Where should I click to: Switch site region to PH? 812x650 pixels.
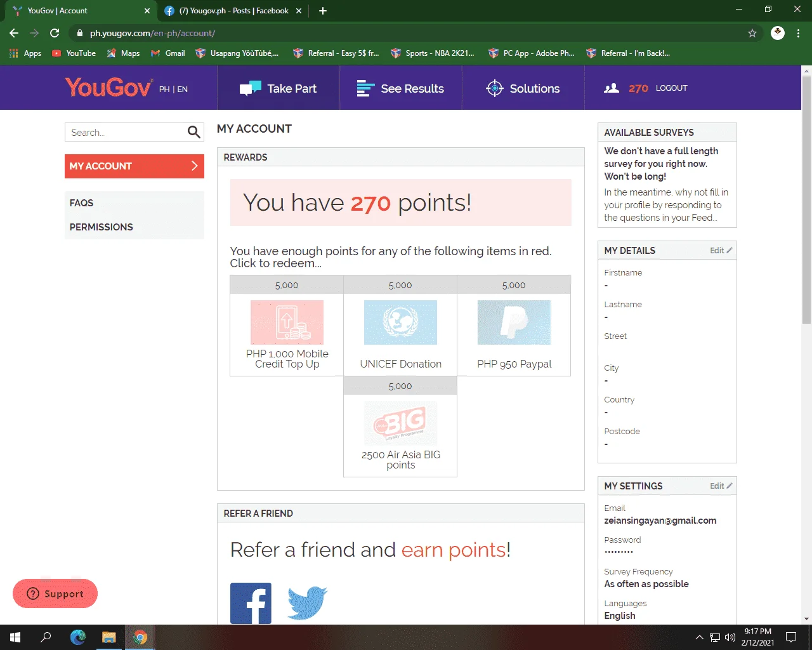pyautogui.click(x=164, y=90)
